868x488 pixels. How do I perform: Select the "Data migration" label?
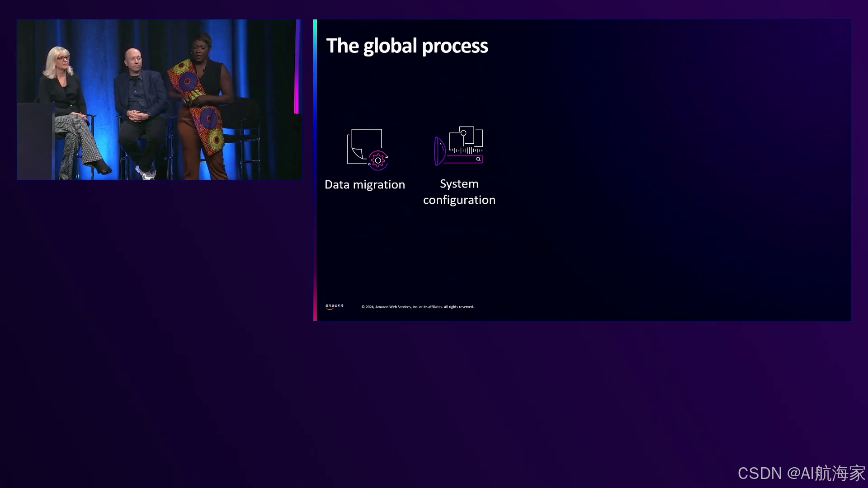click(364, 185)
